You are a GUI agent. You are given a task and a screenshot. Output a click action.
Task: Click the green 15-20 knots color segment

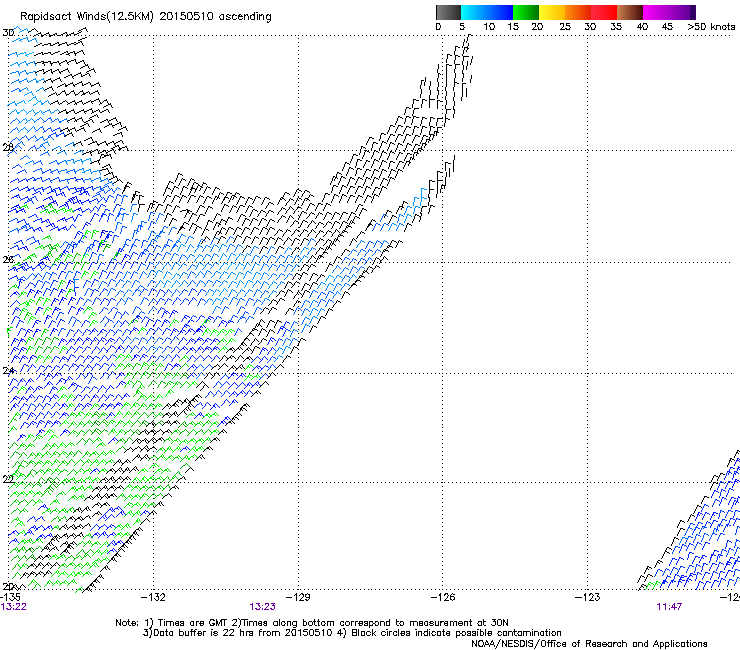click(x=526, y=12)
